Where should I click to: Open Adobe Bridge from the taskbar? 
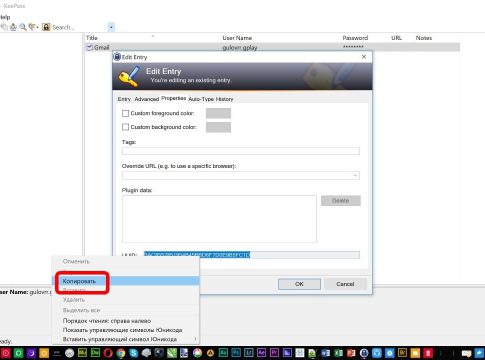(402, 353)
